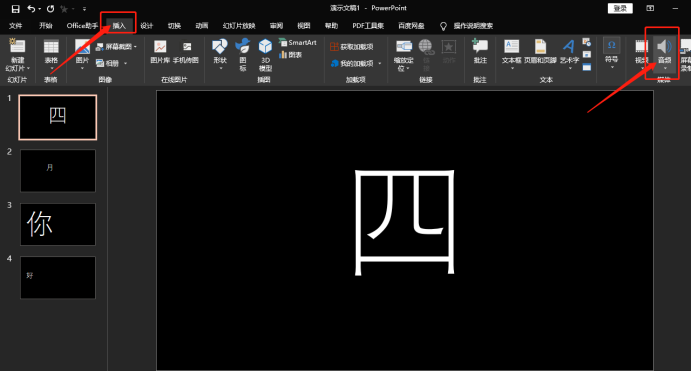Select slide 3 thumbnail showing 你

[x=58, y=224]
